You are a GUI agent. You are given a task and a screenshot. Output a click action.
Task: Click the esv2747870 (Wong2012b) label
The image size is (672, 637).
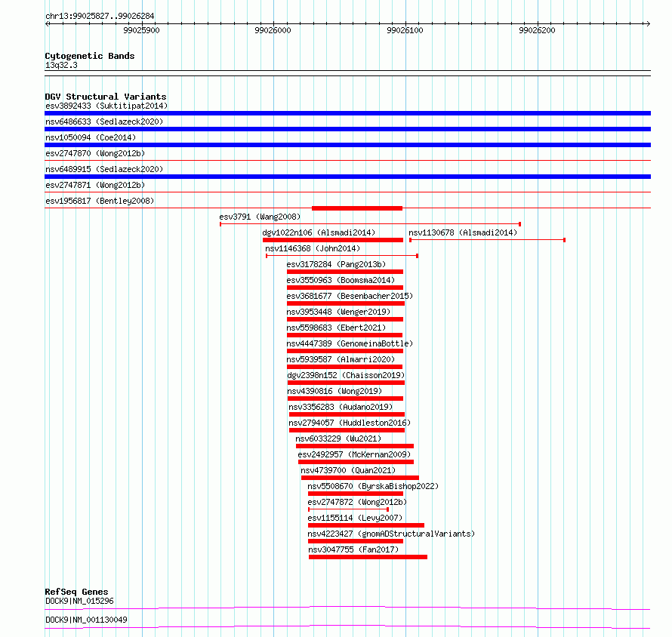click(95, 153)
